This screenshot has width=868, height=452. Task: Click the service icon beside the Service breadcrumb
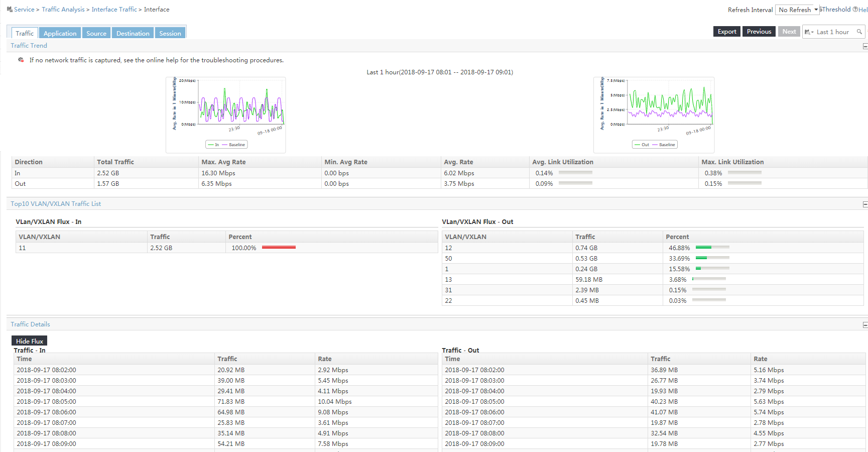click(10, 9)
